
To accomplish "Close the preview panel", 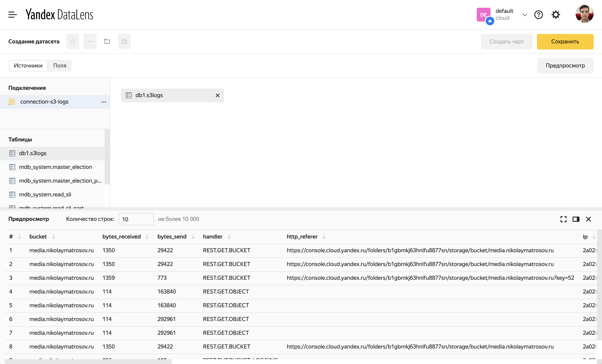I will [588, 219].
